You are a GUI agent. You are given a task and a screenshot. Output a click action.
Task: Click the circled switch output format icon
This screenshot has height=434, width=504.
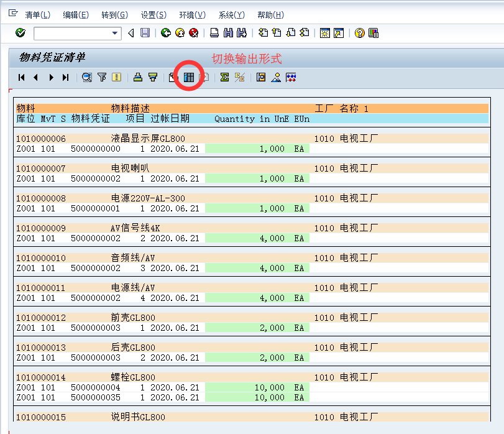[x=188, y=76]
